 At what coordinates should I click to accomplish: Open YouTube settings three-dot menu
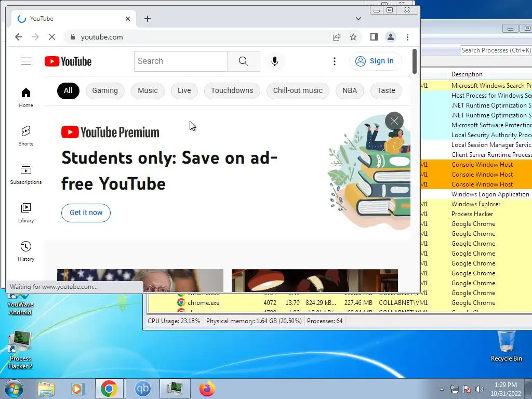pyautogui.click(x=335, y=61)
